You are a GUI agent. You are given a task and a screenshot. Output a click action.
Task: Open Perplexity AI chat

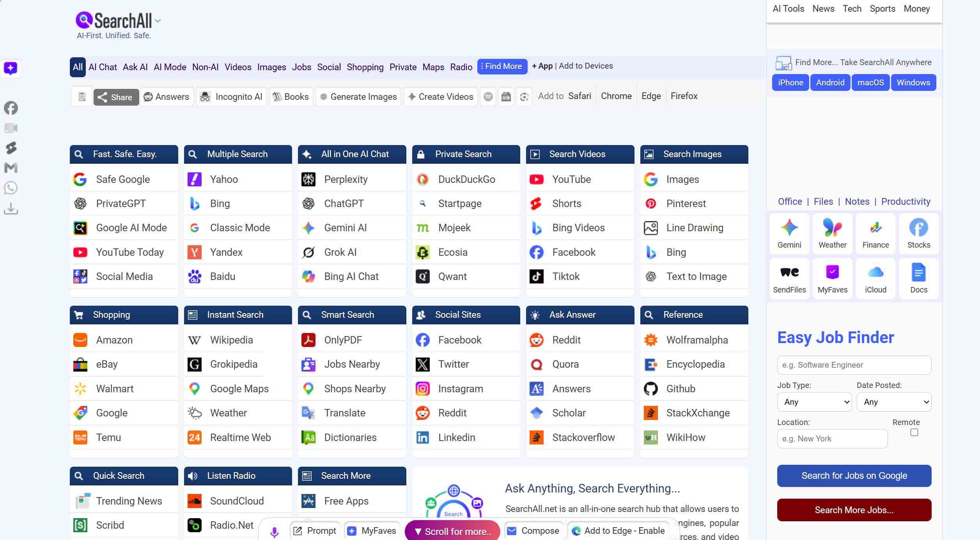(x=352, y=179)
